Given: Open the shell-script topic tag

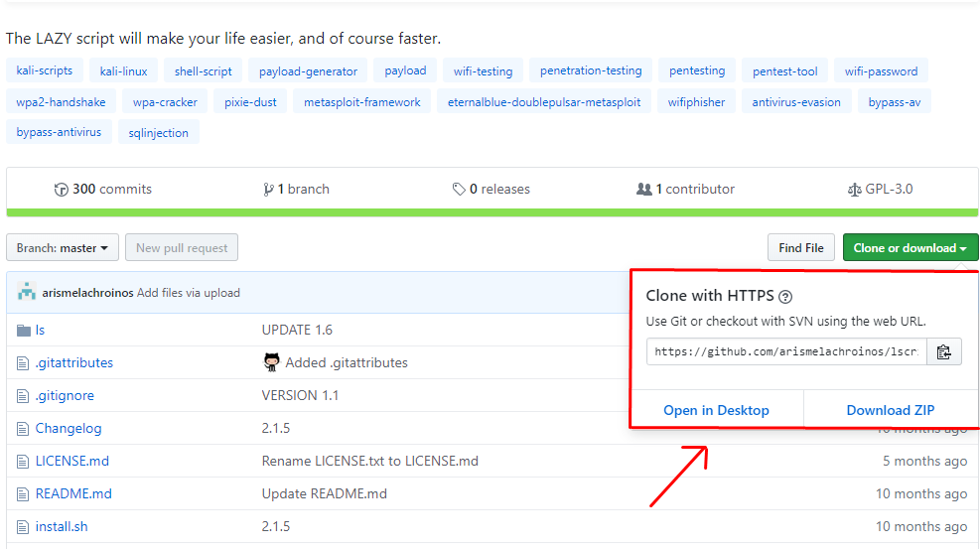Looking at the screenshot, I should 204,70.
